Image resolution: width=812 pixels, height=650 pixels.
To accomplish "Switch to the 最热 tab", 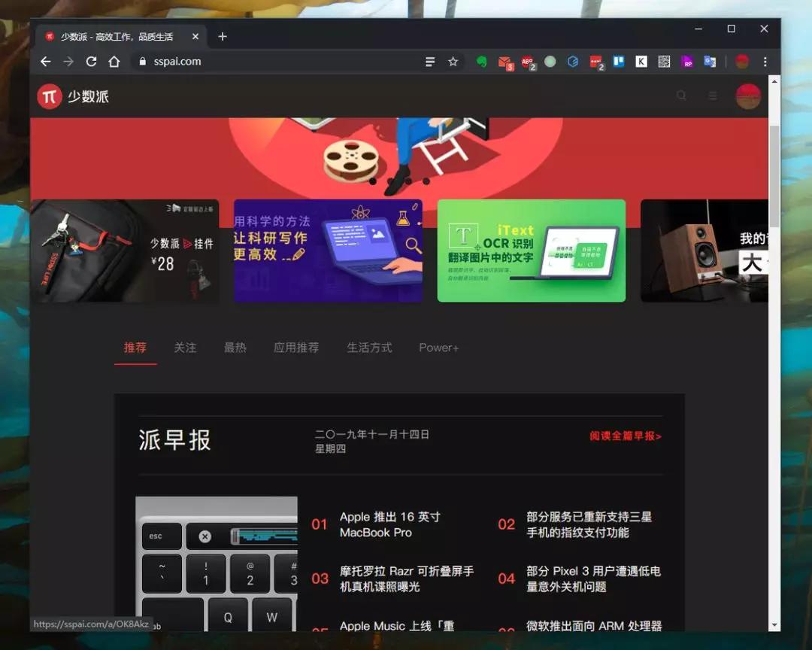I will (235, 348).
